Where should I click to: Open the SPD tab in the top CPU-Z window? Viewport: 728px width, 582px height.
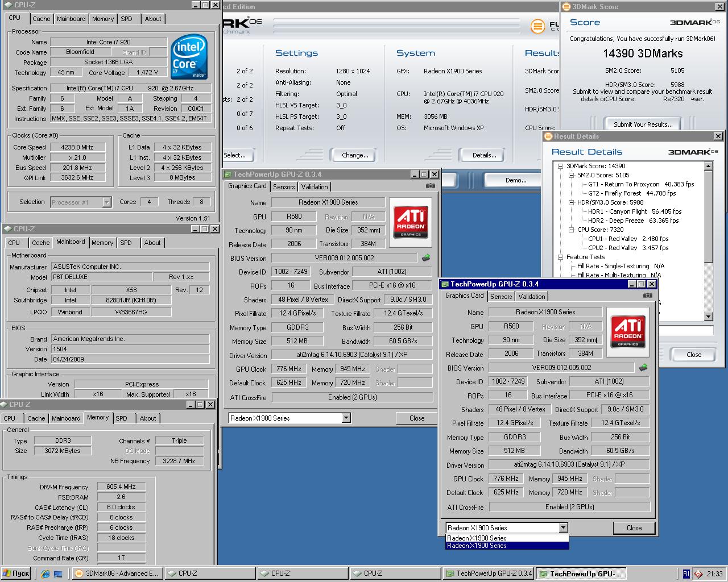point(126,19)
